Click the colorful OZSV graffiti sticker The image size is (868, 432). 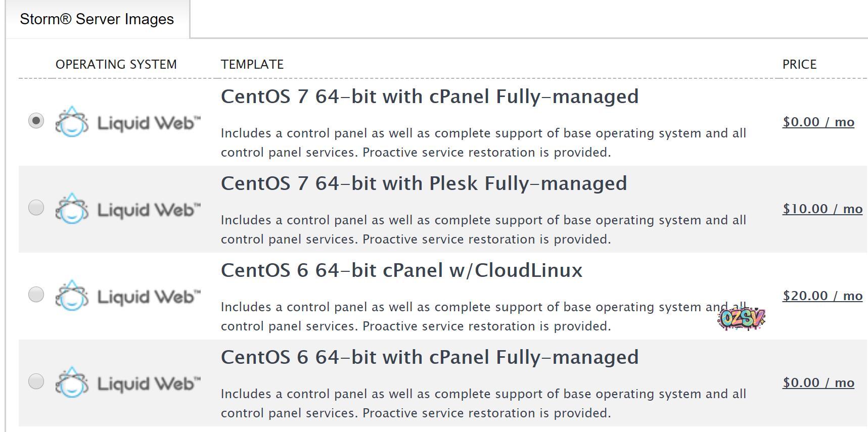[x=741, y=318]
